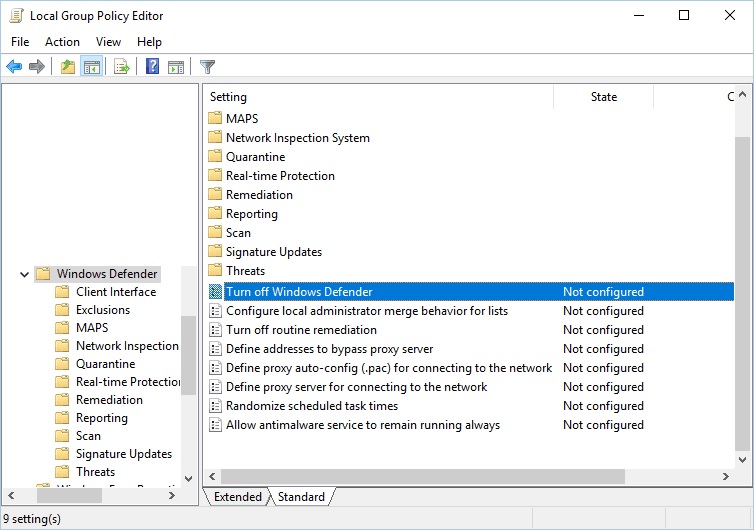Open the View menu
Image resolution: width=754 pixels, height=530 pixels.
point(108,42)
